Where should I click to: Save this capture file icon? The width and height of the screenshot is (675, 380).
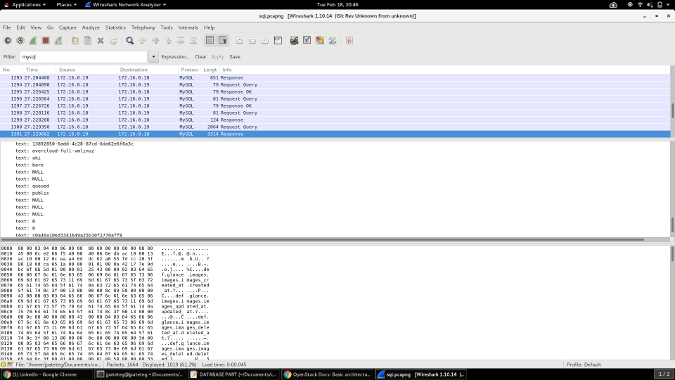88,40
